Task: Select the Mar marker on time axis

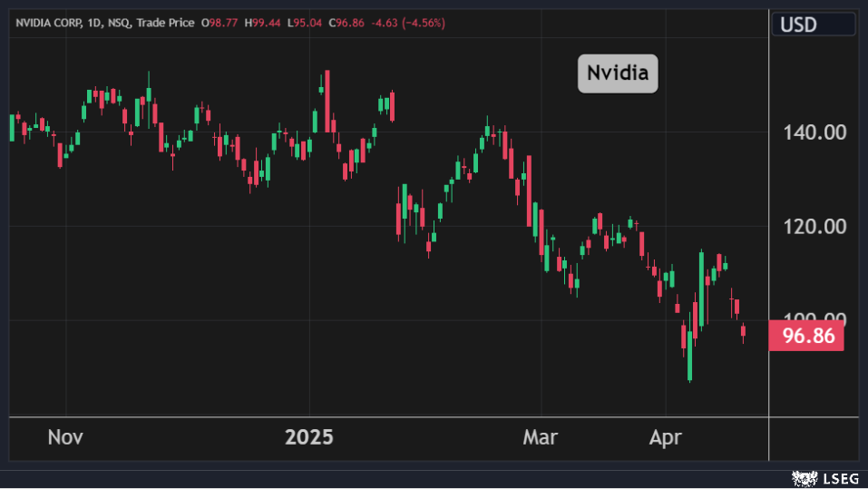Action: pyautogui.click(x=542, y=437)
